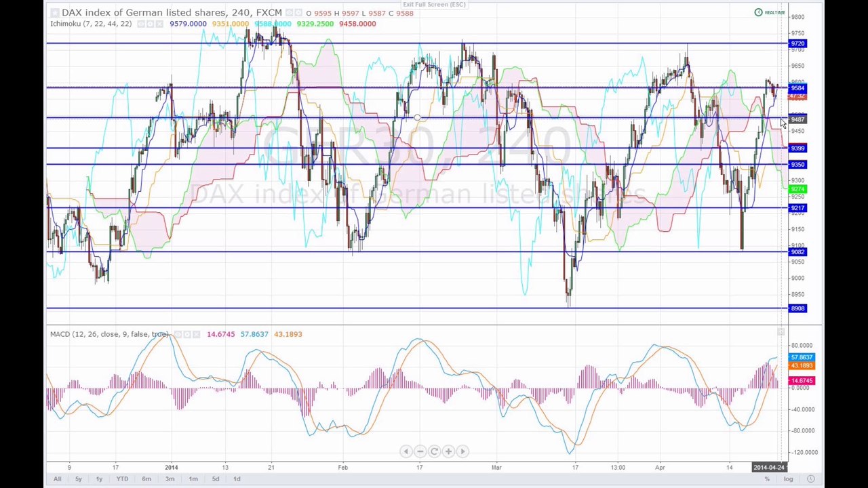The image size is (868, 488).
Task: Select the 3m time range
Action: tap(170, 479)
